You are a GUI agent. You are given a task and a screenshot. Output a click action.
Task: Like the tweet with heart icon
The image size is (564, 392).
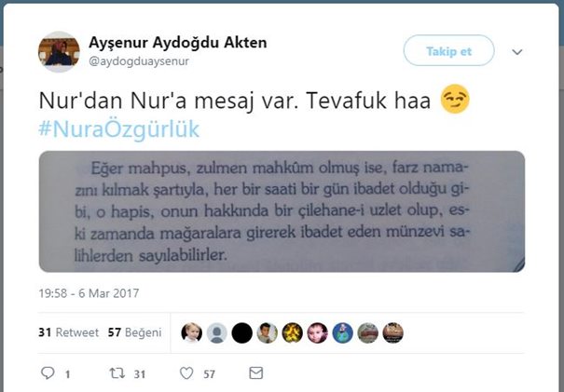coord(186,373)
